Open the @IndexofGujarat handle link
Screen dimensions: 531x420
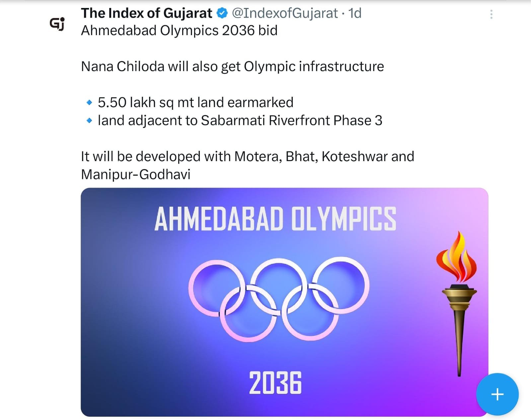285,13
